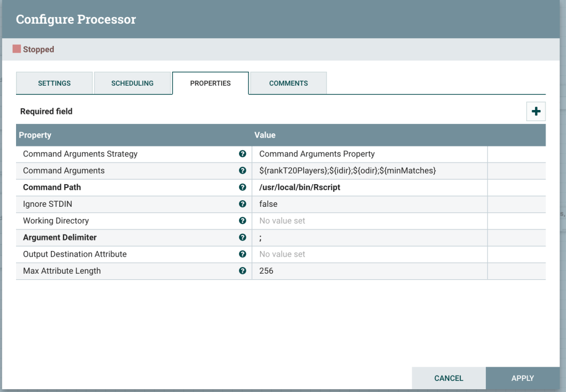Switch to the Settings tab
Viewport: 566px width, 392px height.
54,83
